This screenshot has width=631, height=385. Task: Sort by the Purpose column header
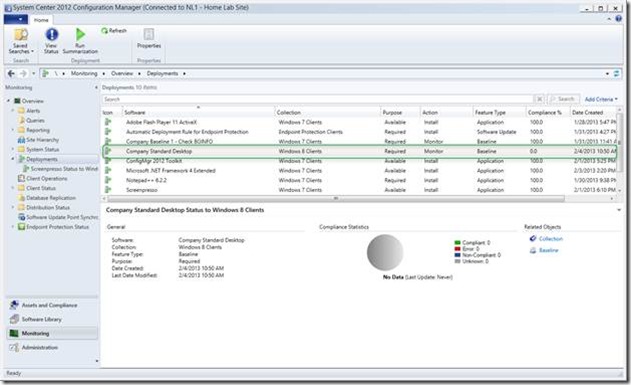point(400,112)
